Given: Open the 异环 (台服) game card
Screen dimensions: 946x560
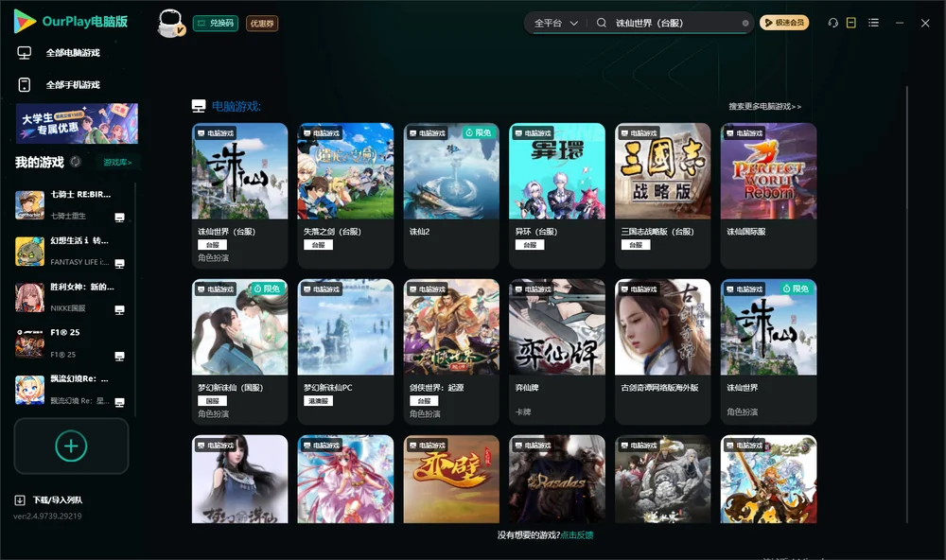Looking at the screenshot, I should [x=557, y=196].
